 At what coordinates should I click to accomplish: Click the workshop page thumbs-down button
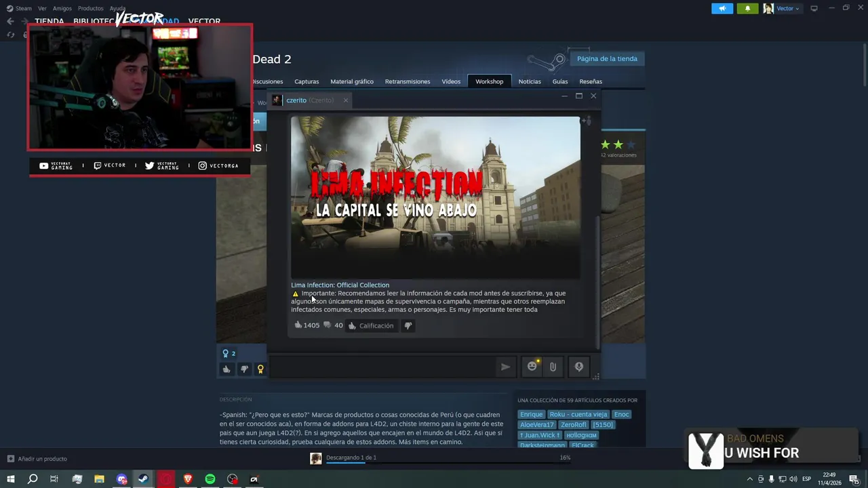(244, 369)
